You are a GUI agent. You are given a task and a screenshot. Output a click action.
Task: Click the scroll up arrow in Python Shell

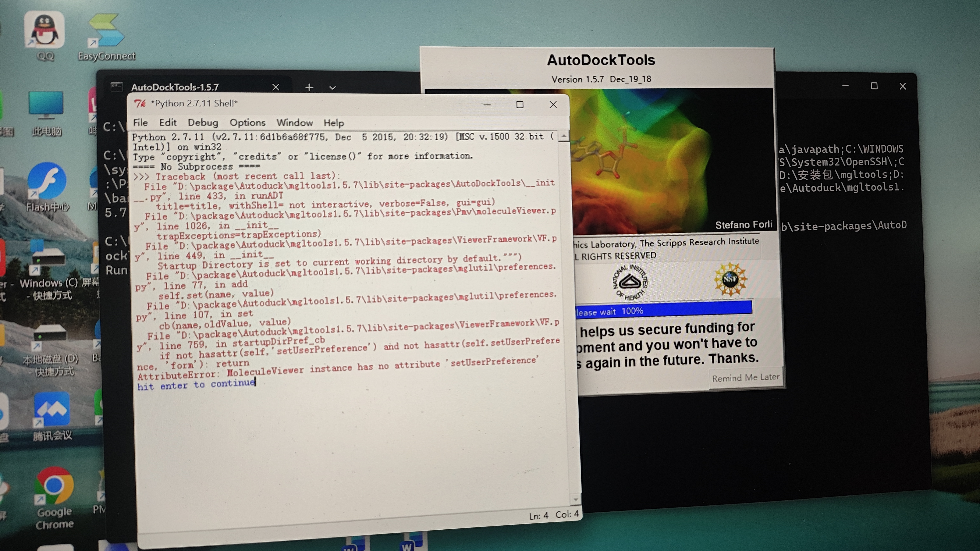click(x=564, y=136)
